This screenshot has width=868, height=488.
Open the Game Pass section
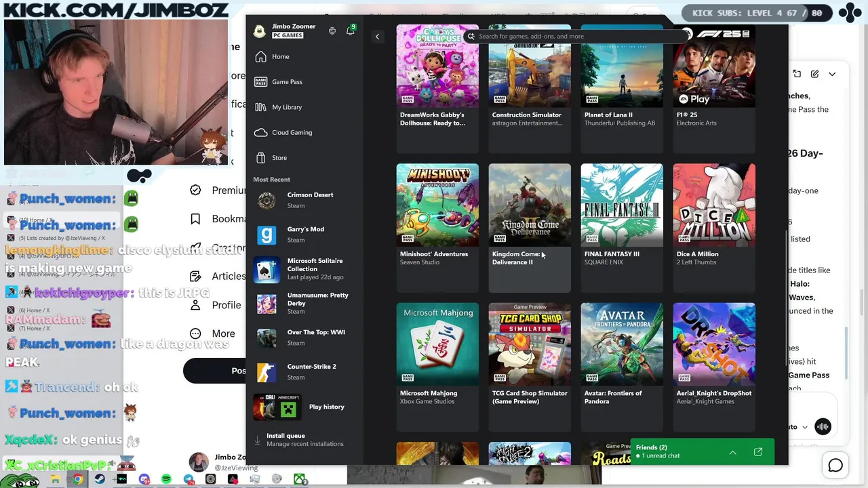[x=304, y=82]
